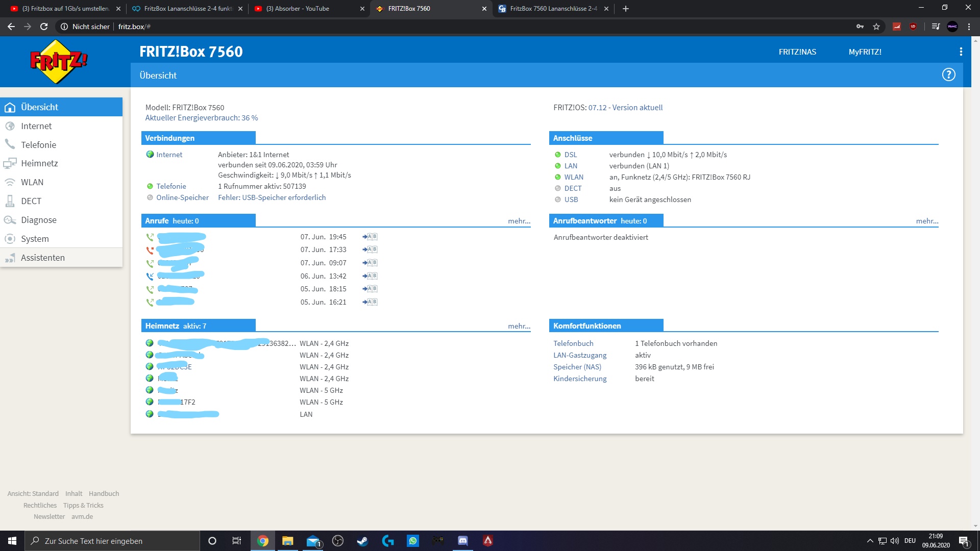This screenshot has height=551, width=980.
Task: Click the mehr... link in the Anrufe section
Action: click(x=519, y=221)
